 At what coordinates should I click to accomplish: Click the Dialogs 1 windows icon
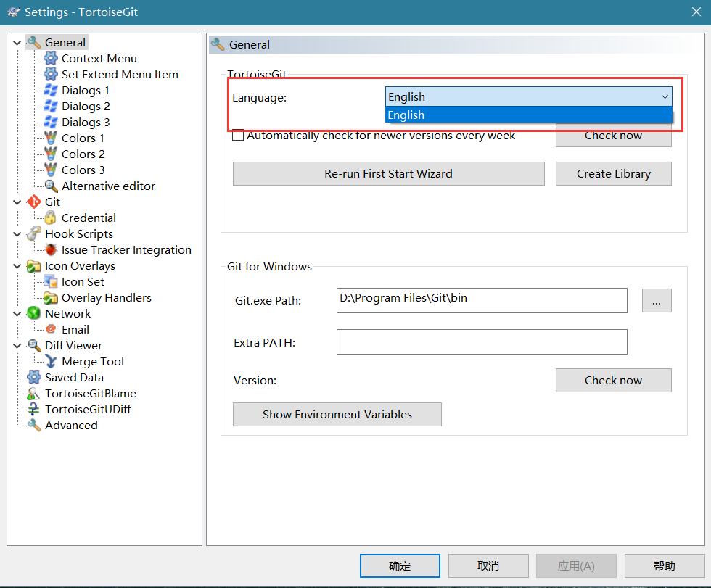pos(51,90)
